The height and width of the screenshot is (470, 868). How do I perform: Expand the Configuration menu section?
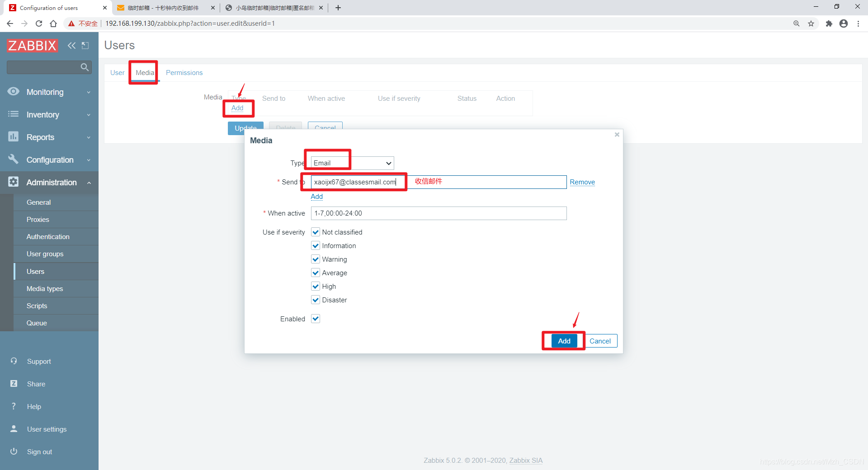point(49,160)
